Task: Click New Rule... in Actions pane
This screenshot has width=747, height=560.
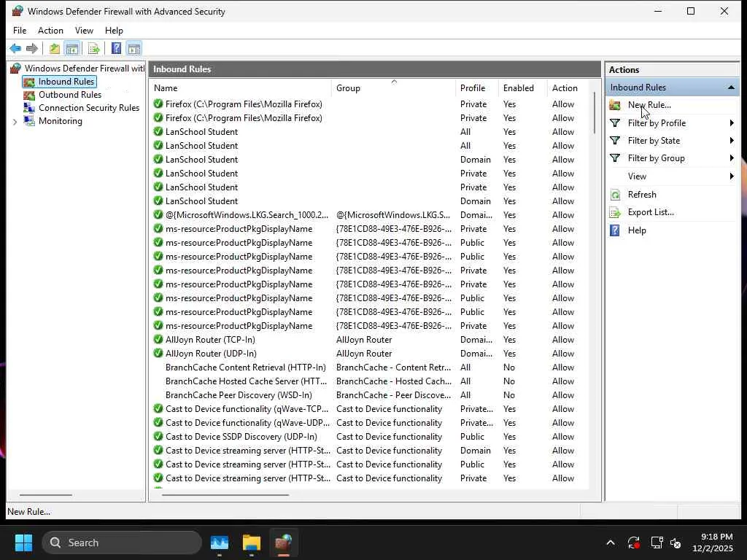Action: click(649, 105)
